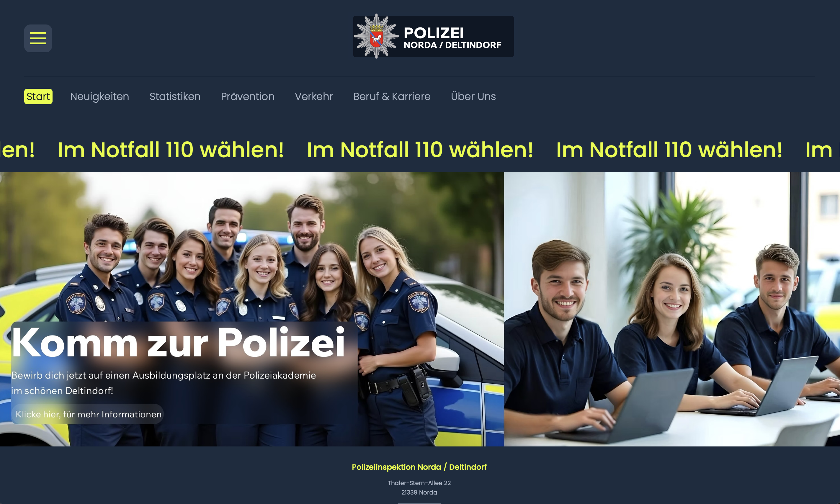Open the Beruf & Karriere section

tap(392, 96)
